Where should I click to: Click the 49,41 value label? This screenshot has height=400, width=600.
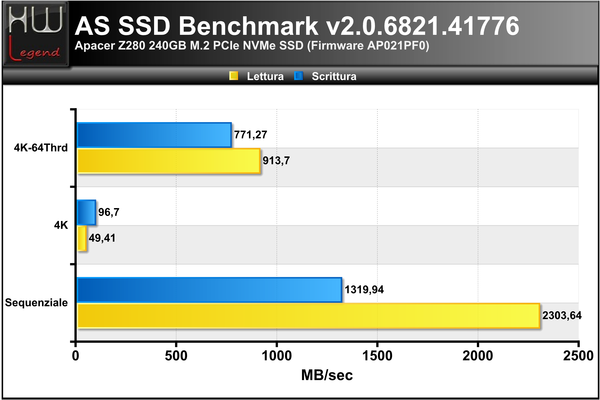pos(102,238)
